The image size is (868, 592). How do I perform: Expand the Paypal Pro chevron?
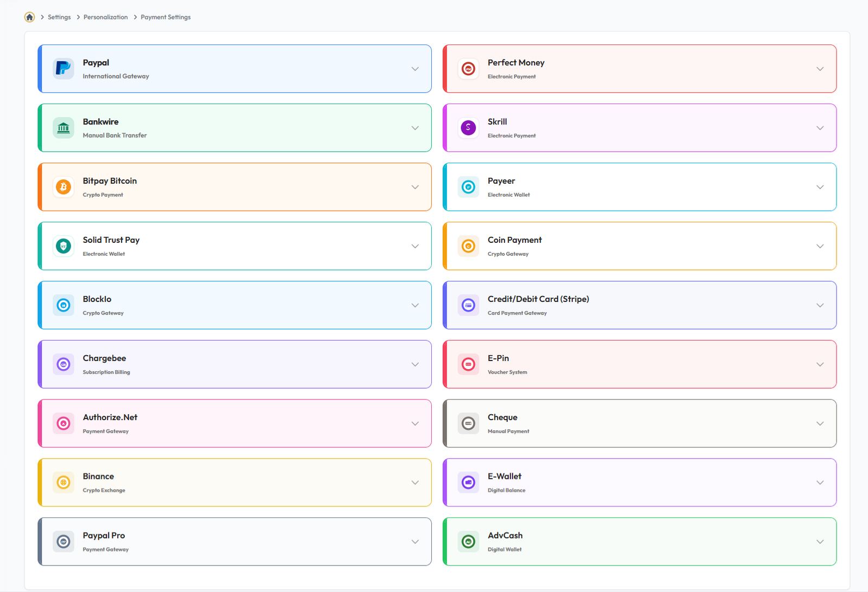tap(415, 542)
